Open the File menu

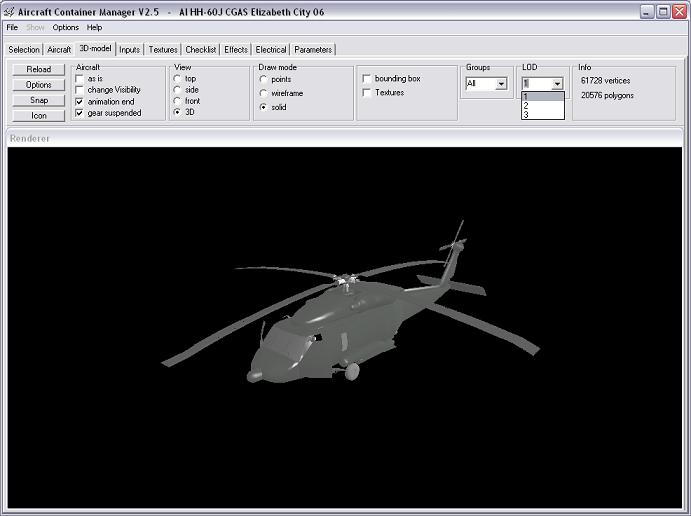pos(12,27)
